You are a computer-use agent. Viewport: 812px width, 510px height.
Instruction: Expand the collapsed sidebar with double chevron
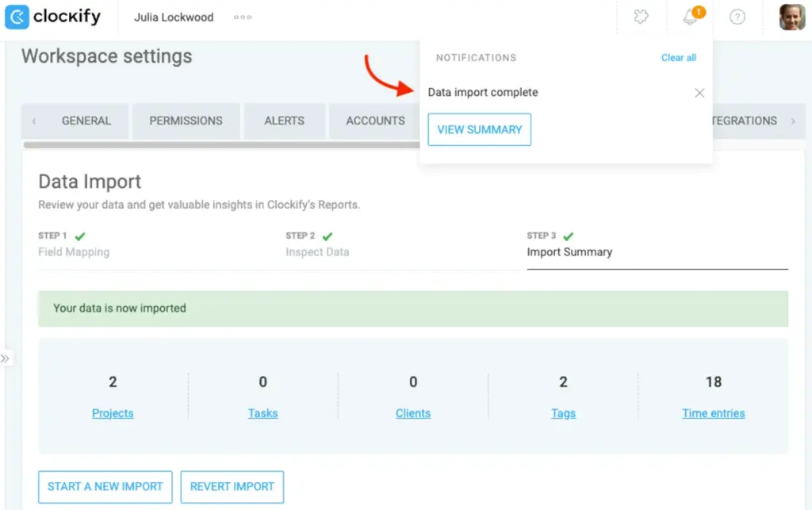[6, 359]
